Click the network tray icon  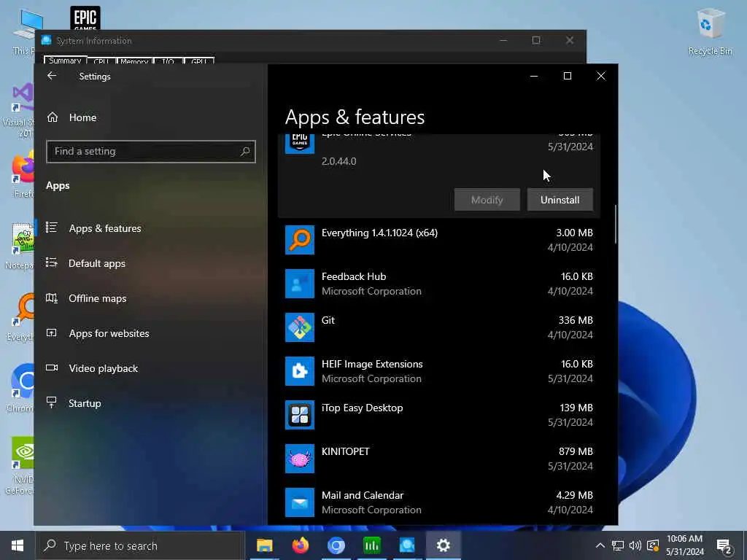click(x=617, y=545)
